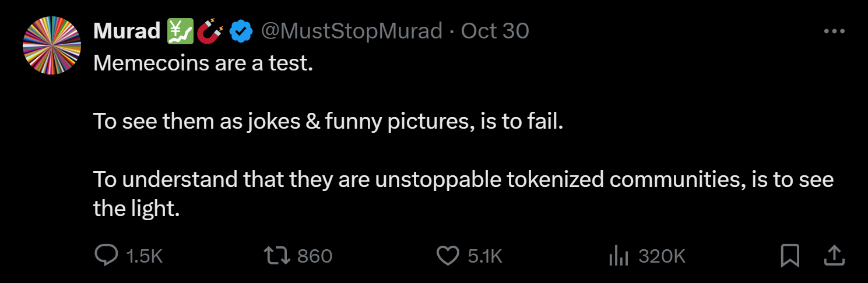Bookmark this tweet
Image resolution: width=868 pixels, height=283 pixels.
tap(790, 255)
